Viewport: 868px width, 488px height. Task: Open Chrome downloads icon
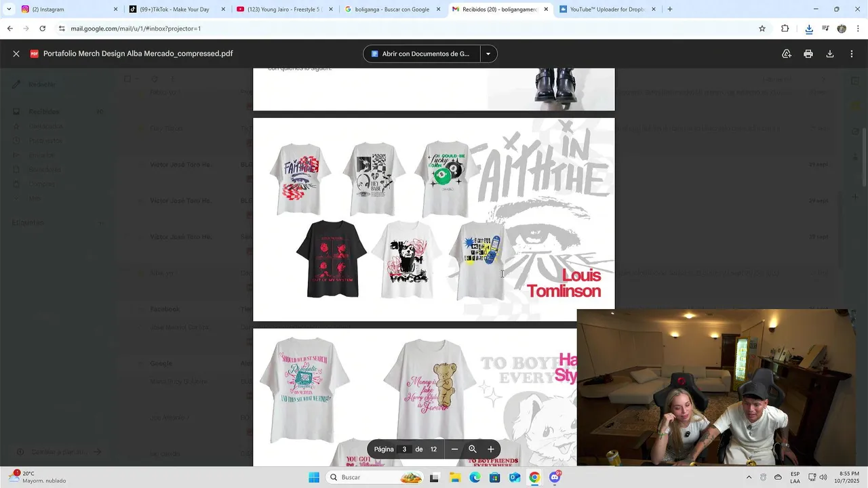809,28
